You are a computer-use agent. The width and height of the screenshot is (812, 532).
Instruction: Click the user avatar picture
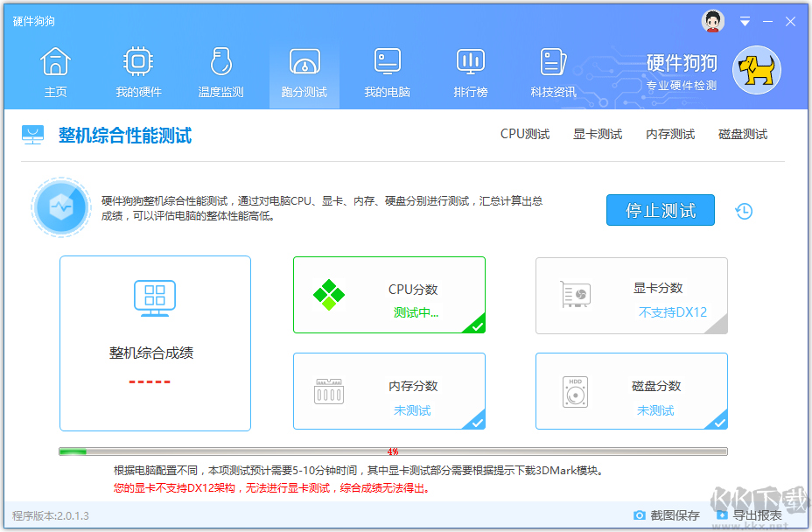tap(712, 20)
